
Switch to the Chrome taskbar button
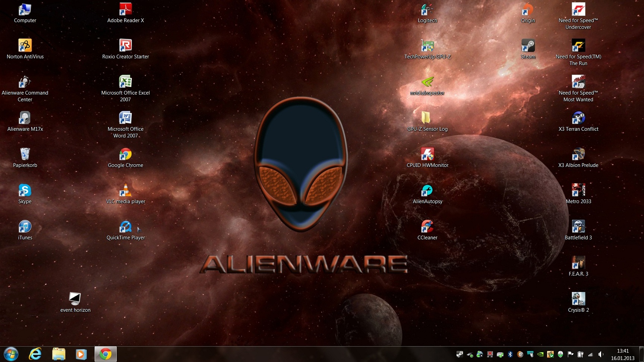coord(105,354)
